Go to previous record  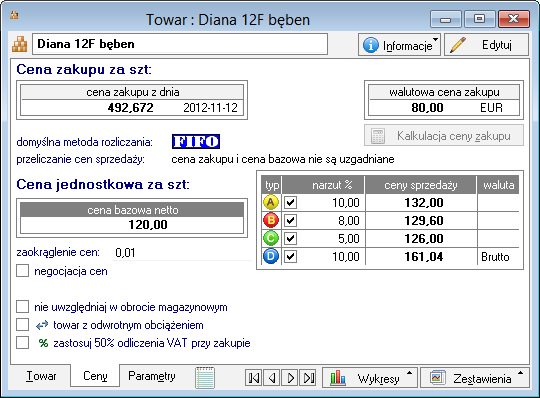click(272, 378)
